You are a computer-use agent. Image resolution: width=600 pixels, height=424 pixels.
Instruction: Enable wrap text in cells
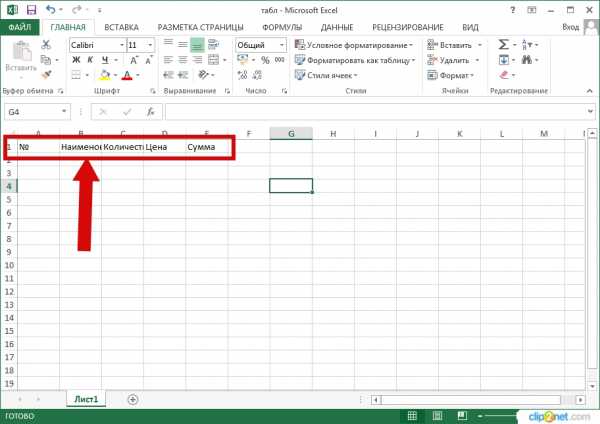[x=213, y=45]
